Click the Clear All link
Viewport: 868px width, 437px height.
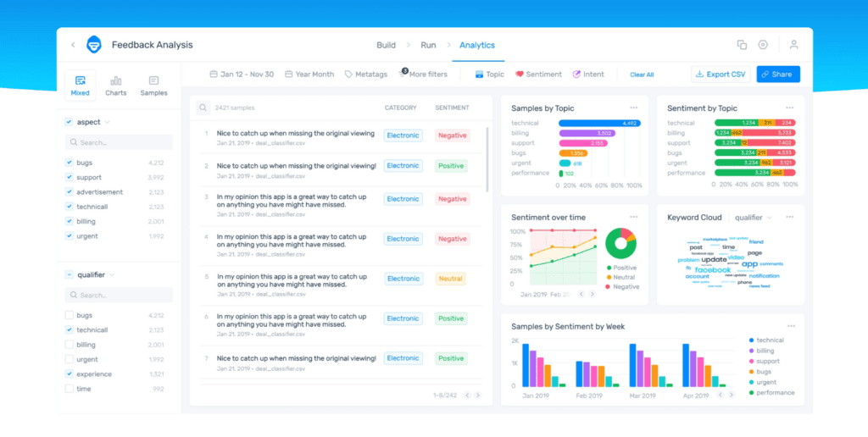[x=642, y=75]
